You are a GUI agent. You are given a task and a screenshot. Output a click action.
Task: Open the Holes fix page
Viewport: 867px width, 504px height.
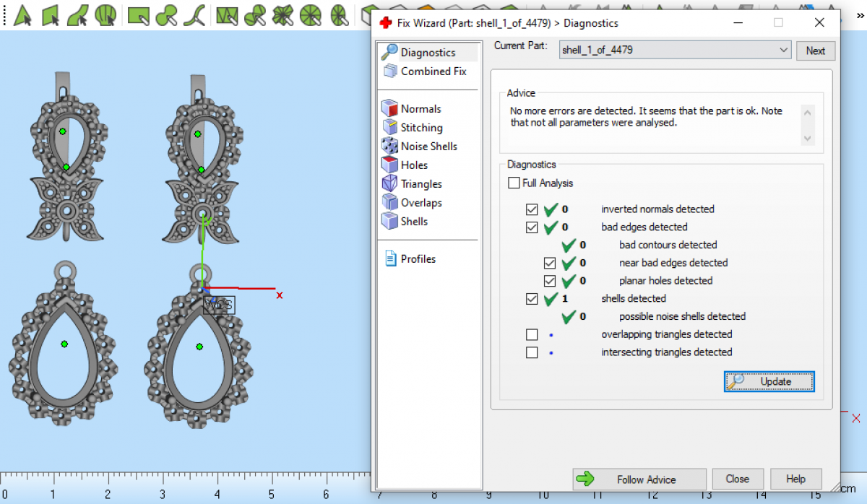414,165
